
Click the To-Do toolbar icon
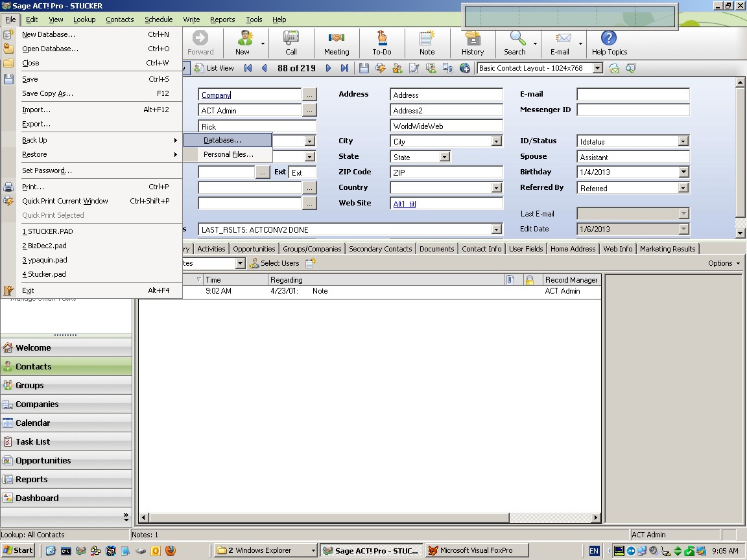(x=381, y=38)
